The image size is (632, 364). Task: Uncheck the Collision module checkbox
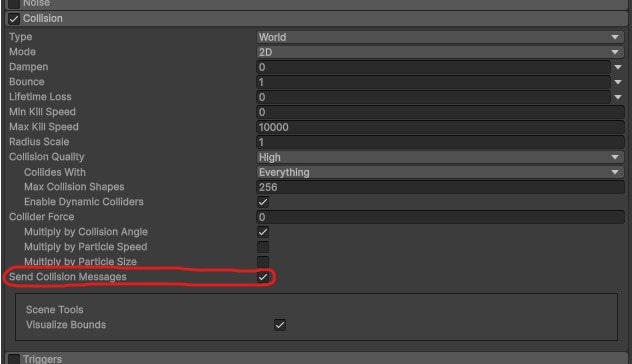14,19
